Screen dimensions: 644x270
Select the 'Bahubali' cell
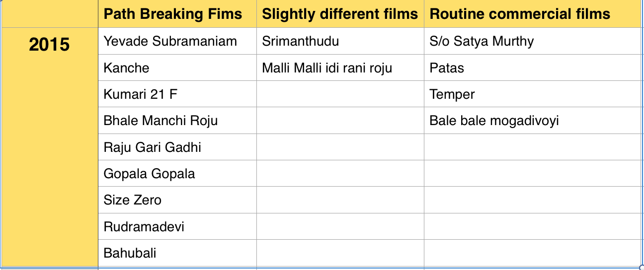coord(130,253)
